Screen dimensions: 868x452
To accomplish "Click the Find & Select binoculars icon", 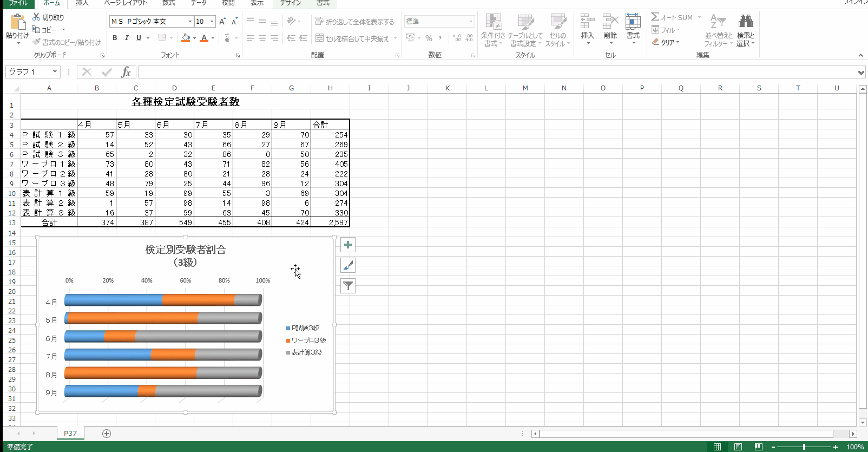I will pos(745,22).
